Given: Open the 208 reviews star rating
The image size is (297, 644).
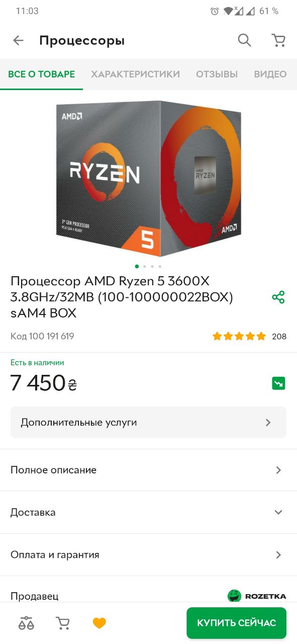Looking at the screenshot, I should (249, 336).
